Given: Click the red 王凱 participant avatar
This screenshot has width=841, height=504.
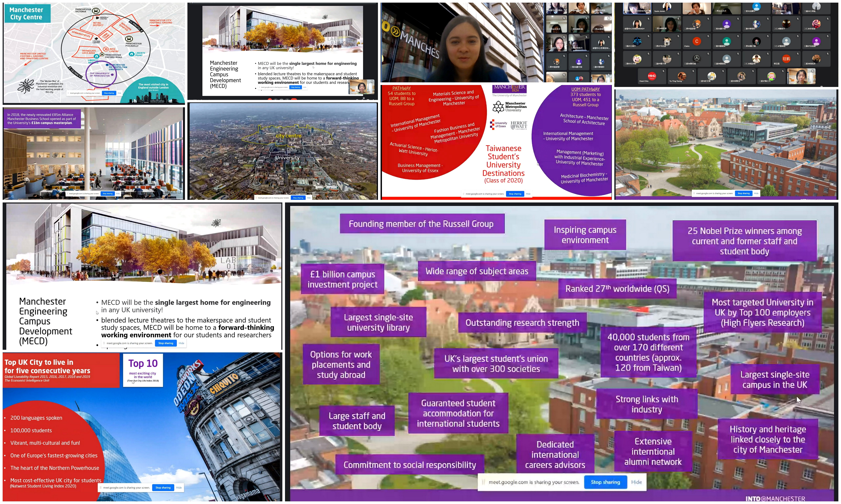Looking at the screenshot, I should pos(786,59).
